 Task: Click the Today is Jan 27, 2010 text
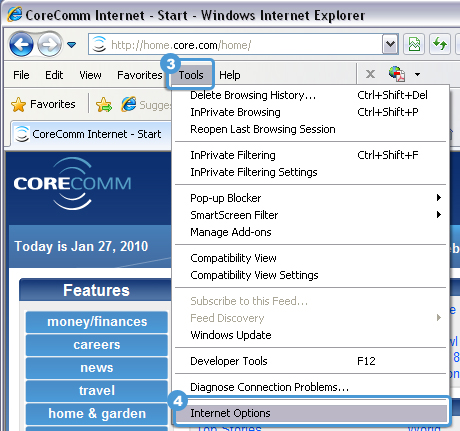click(81, 247)
